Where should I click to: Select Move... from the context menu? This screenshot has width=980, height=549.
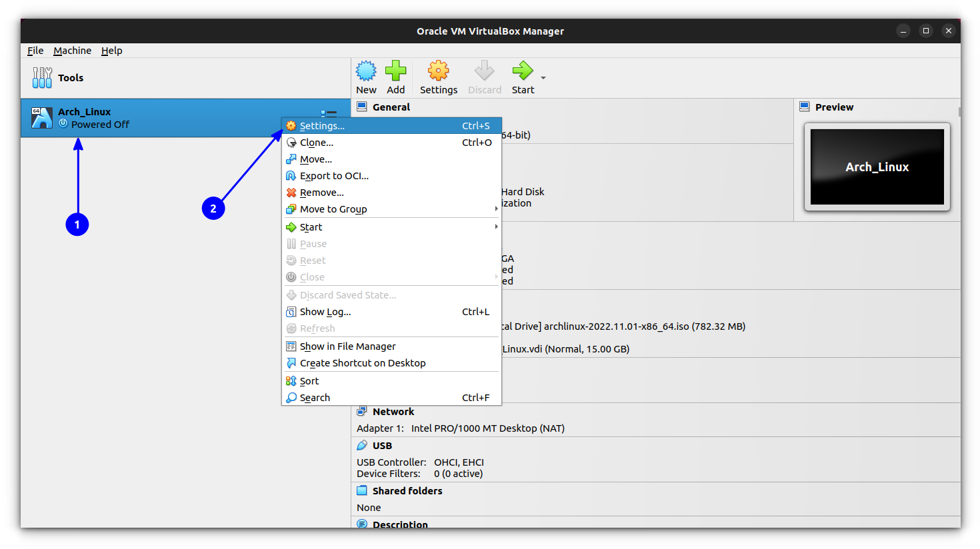[391, 159]
